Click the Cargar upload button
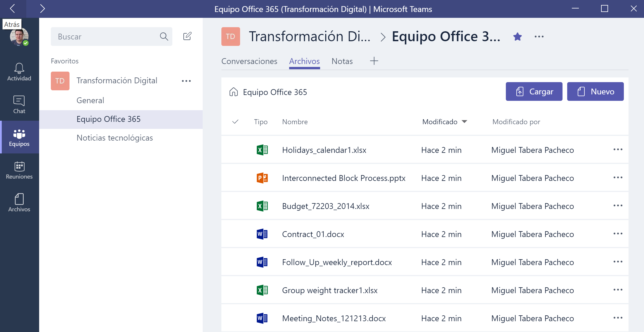 pyautogui.click(x=534, y=91)
